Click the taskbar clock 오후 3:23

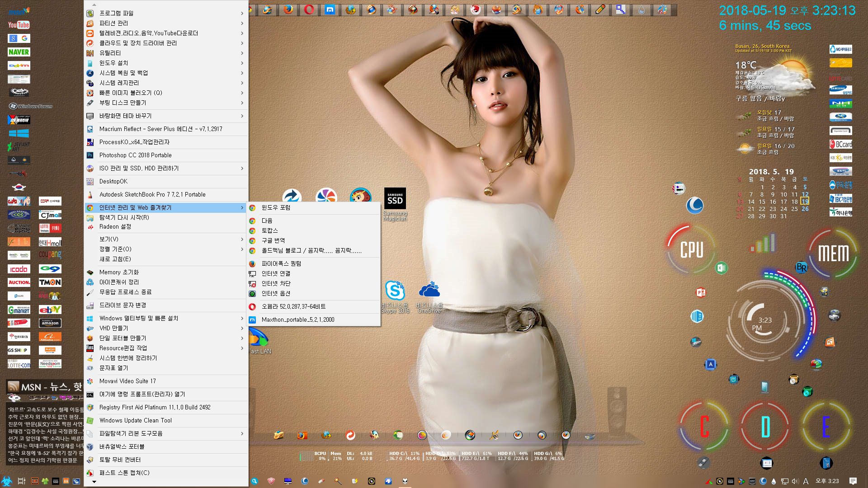(827, 481)
